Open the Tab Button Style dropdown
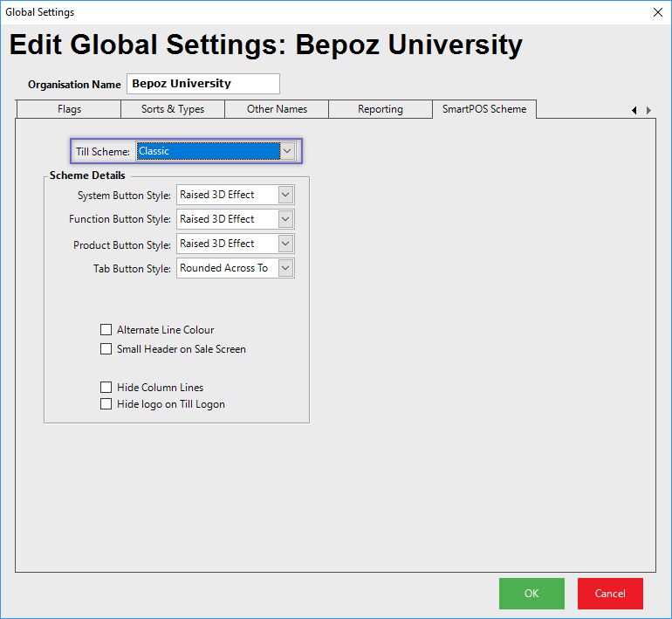The height and width of the screenshot is (619, 672). coord(285,269)
